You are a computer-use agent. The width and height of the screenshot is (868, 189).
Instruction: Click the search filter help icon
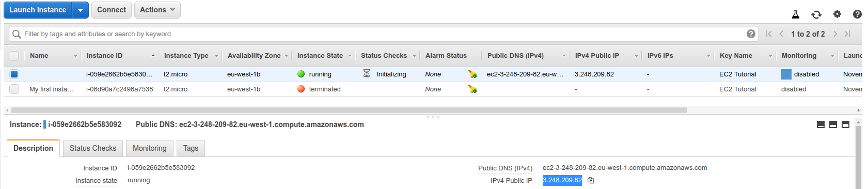pos(751,34)
